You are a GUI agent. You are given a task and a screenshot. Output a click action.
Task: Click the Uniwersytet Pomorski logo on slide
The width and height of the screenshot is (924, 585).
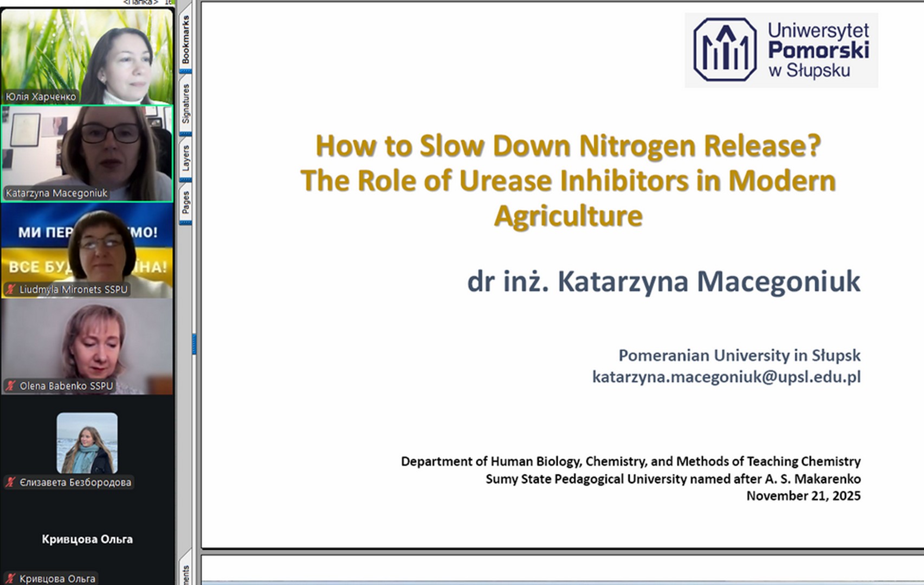click(781, 50)
